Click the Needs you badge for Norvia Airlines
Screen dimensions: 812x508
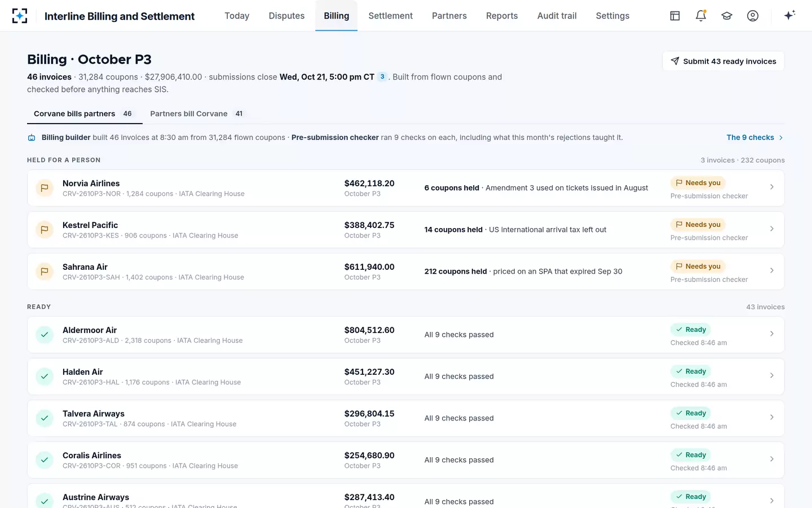(698, 183)
